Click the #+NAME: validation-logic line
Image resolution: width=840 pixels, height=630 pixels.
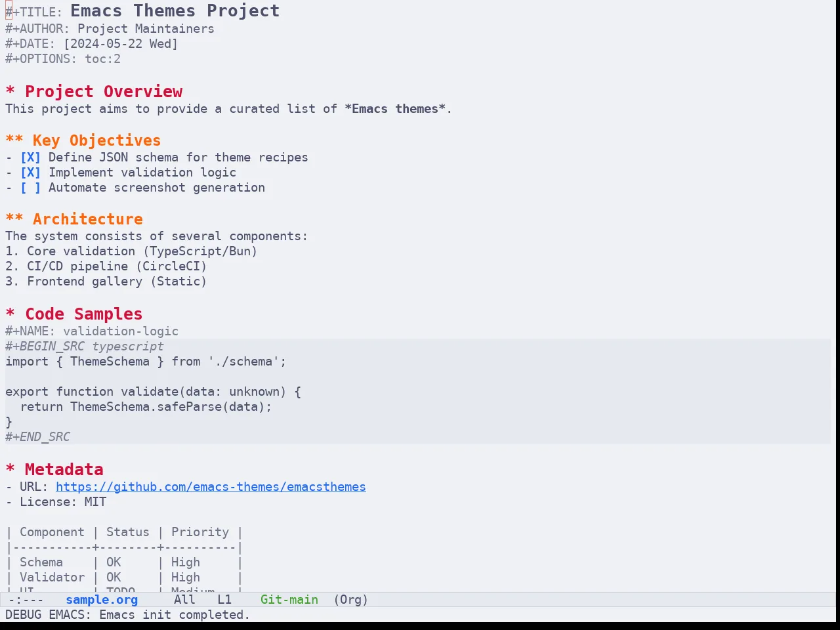click(x=92, y=331)
